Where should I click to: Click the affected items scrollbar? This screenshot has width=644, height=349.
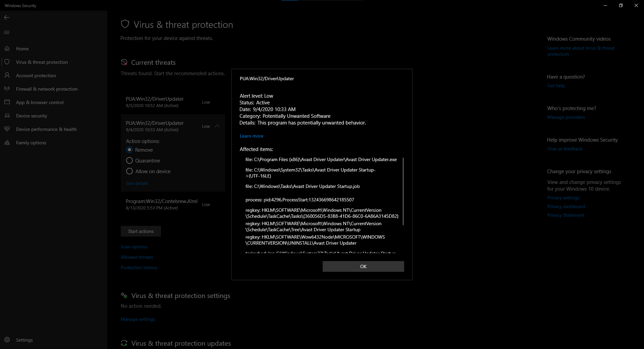(403, 191)
